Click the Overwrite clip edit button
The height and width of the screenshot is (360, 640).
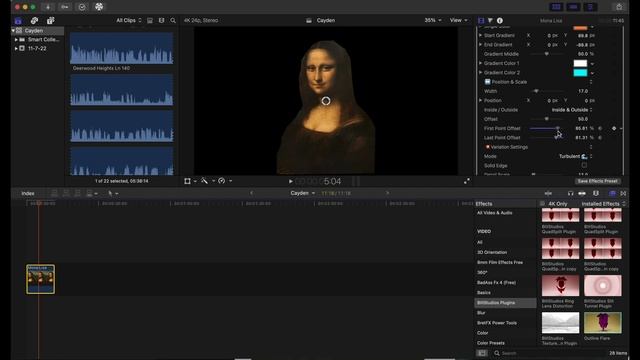click(89, 193)
